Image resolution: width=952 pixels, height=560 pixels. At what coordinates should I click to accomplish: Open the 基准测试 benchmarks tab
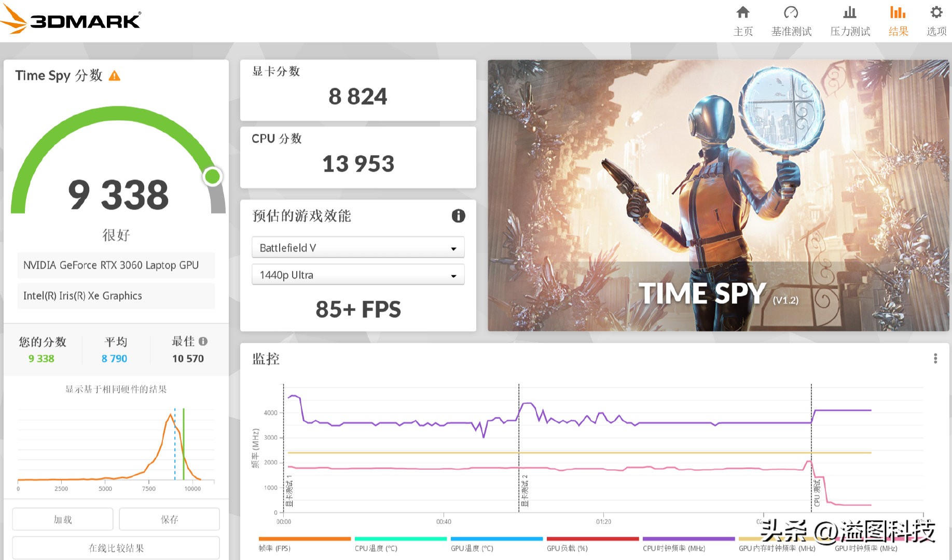point(791,21)
